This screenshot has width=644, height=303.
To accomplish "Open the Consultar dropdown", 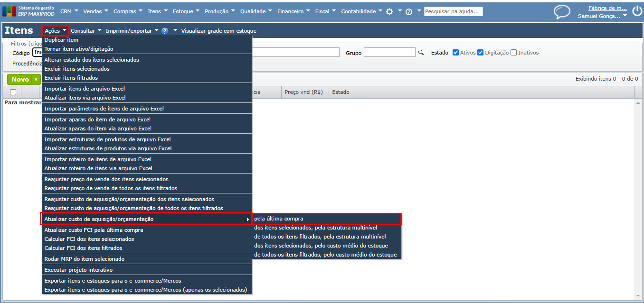I will click(86, 31).
